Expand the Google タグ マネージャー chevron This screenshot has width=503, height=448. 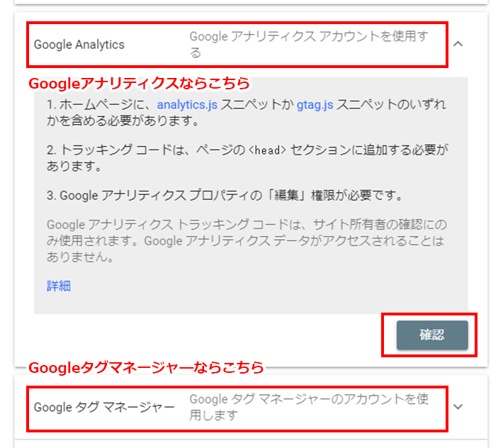(458, 407)
